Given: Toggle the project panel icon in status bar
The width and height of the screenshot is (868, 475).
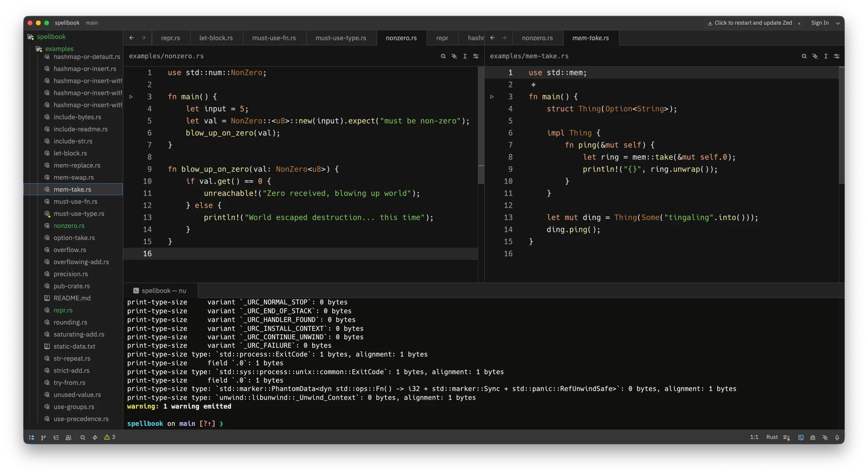Looking at the screenshot, I should (32, 438).
